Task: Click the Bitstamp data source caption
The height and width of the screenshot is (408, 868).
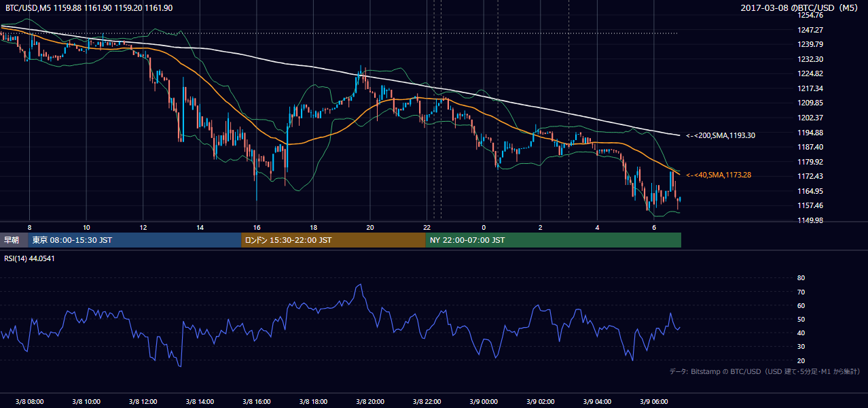Action: coord(765,371)
